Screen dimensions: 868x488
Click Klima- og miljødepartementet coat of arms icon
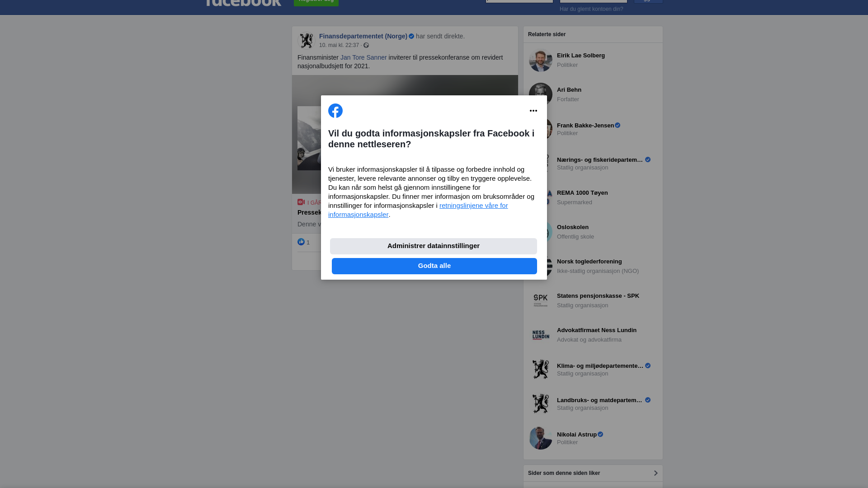[541, 369]
